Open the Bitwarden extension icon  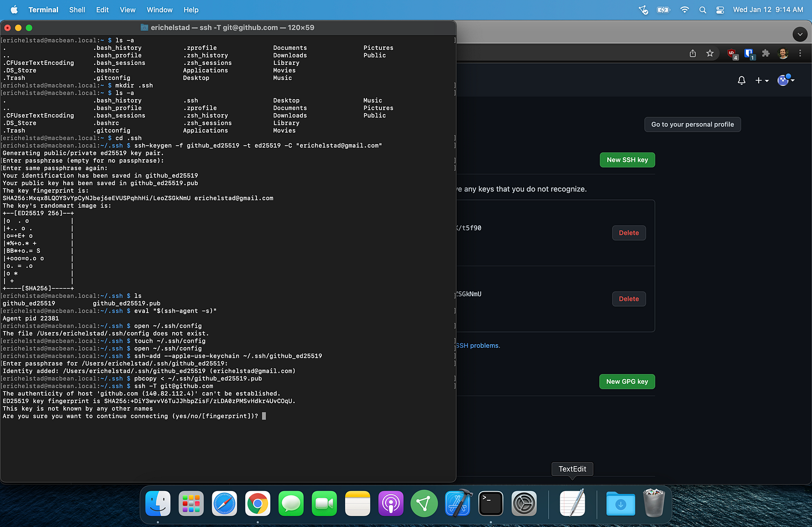tap(749, 54)
